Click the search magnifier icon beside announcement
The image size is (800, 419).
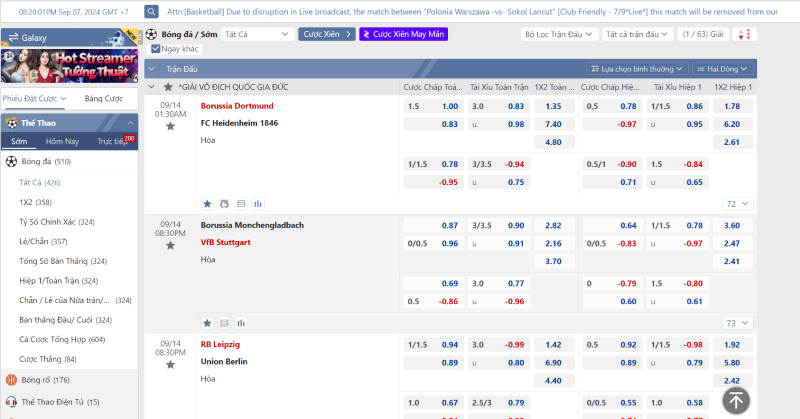pyautogui.click(x=151, y=11)
